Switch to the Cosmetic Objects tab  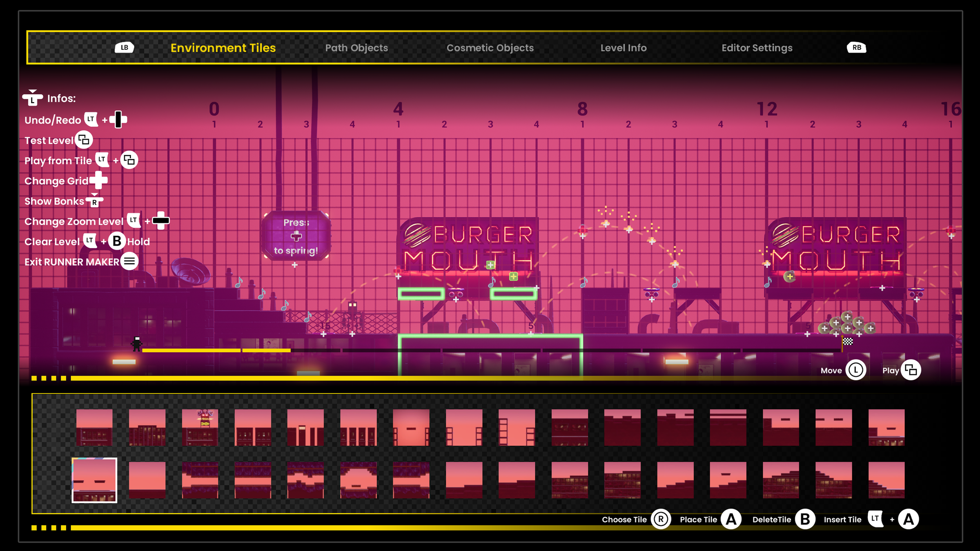coord(490,48)
